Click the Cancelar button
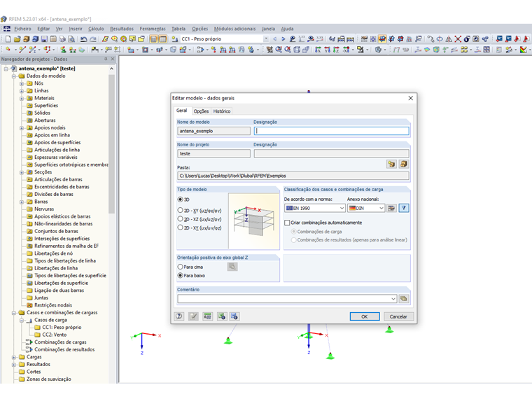 point(398,316)
